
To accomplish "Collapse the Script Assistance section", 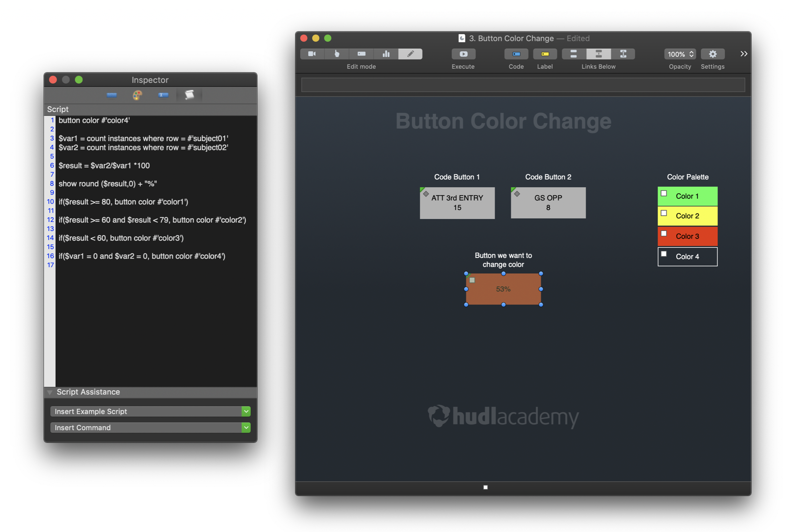I will [50, 392].
